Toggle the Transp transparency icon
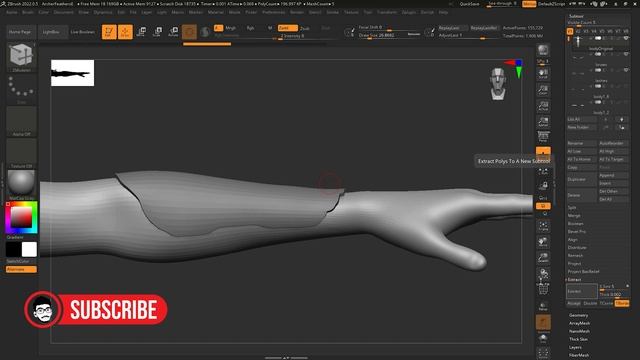Image resolution: width=640 pixels, height=360 pixels. [543, 306]
